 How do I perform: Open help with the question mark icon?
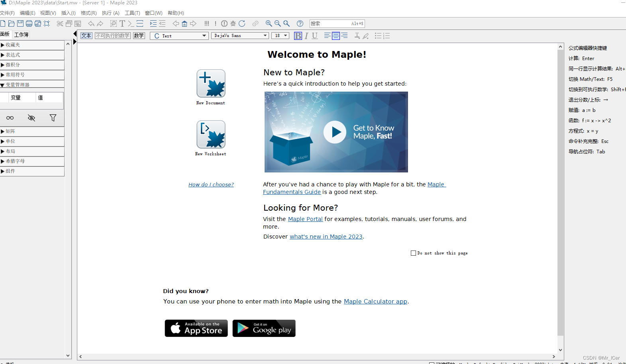(x=300, y=23)
